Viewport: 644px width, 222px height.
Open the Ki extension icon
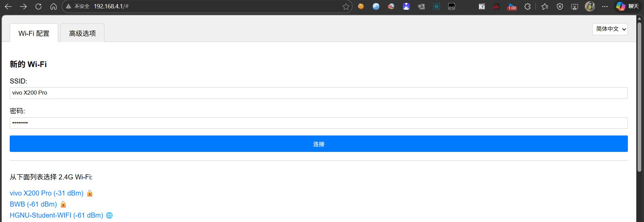482,6
